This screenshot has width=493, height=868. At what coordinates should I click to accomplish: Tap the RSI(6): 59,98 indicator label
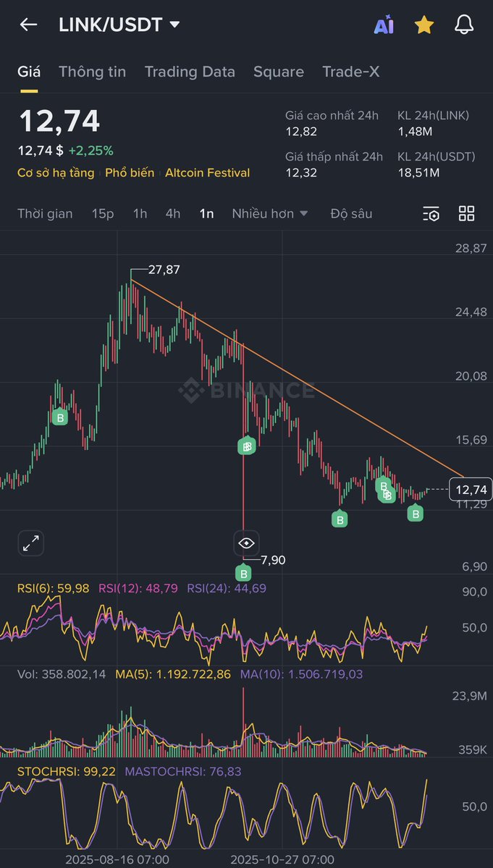[x=54, y=589]
